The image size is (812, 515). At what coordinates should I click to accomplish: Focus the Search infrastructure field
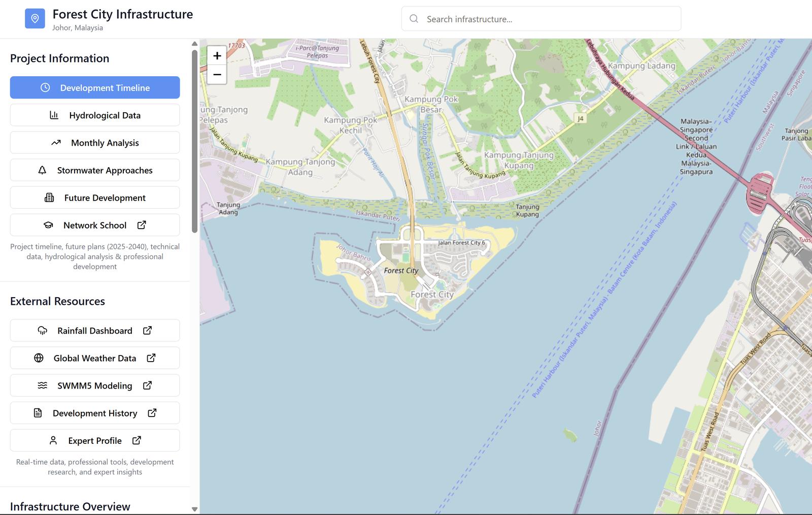[541, 19]
